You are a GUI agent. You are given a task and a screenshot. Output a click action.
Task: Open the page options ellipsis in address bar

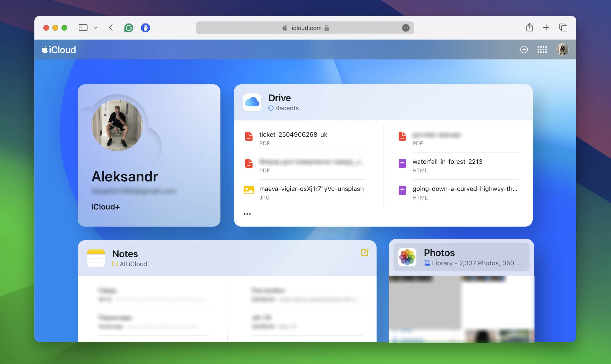click(406, 28)
